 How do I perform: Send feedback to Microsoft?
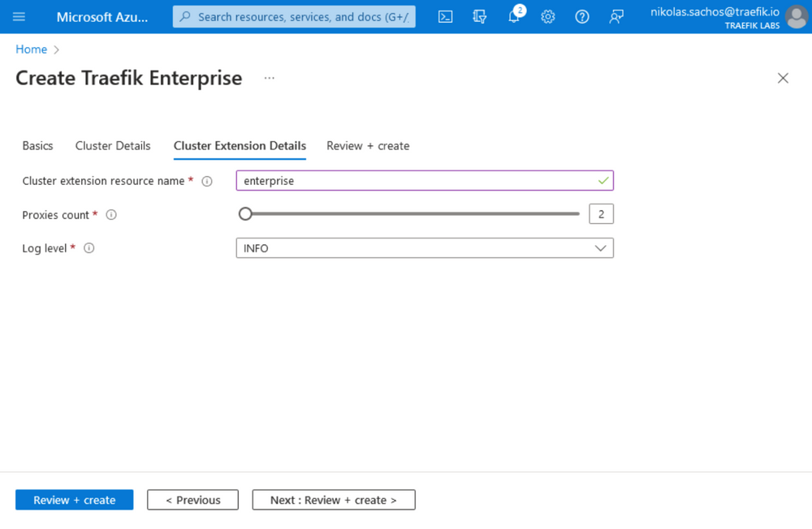point(616,16)
